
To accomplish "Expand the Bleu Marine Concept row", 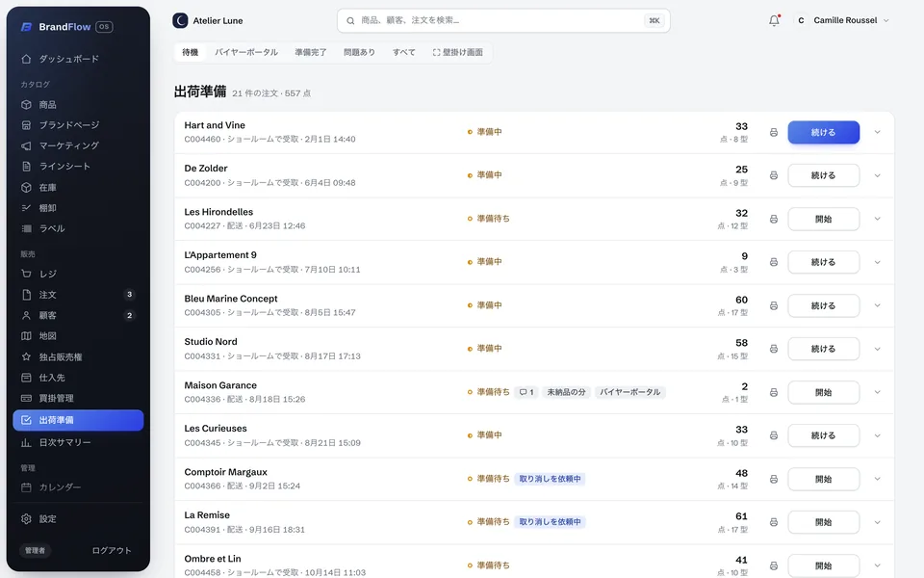I will (x=878, y=305).
